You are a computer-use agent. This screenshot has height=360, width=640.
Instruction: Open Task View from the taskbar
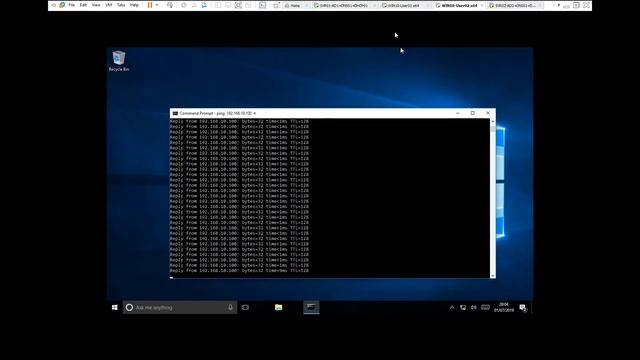[245, 307]
